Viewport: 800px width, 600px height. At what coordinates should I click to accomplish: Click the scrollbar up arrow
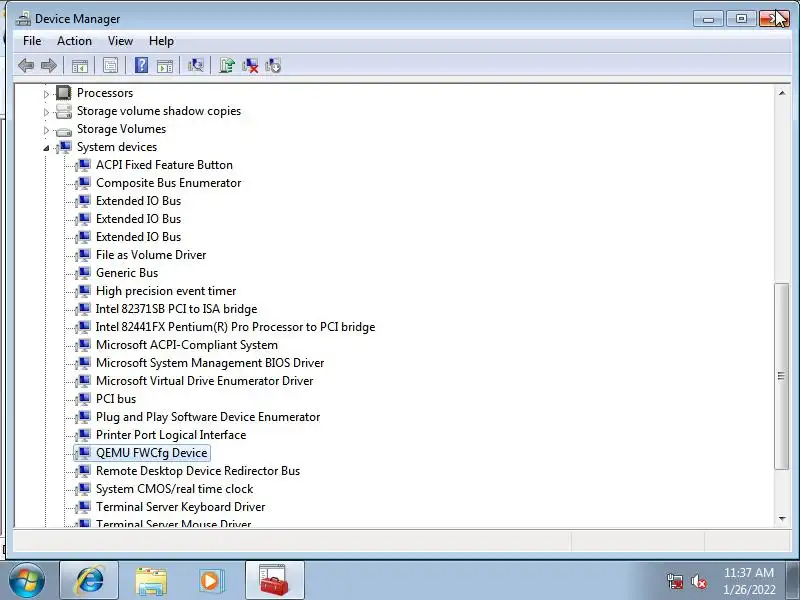[x=782, y=93]
